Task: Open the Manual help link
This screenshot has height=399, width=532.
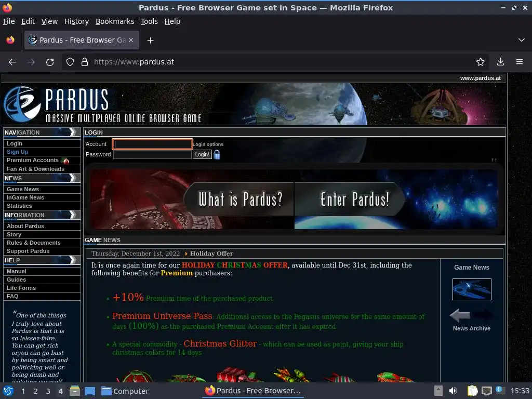Action: (16, 271)
